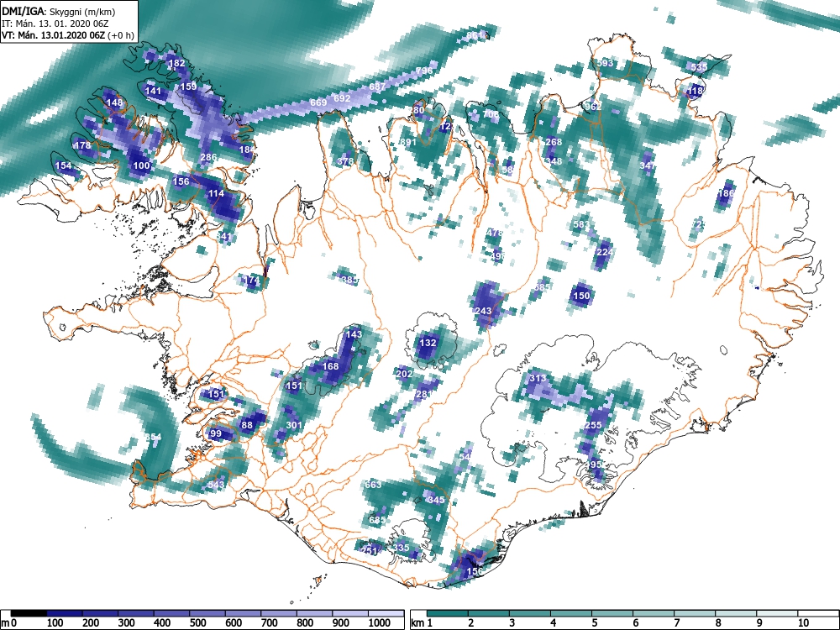Click the visibility value 202
The height and width of the screenshot is (630, 840).
405,374
